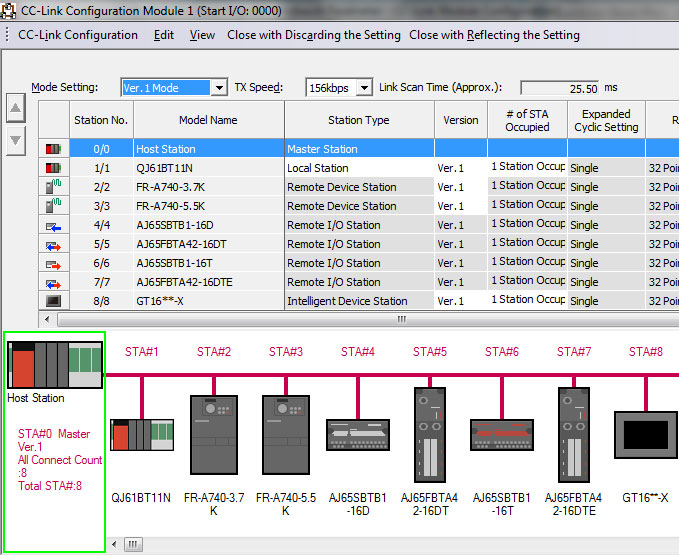
Task: Move station up with the up arrow button
Action: point(16,107)
